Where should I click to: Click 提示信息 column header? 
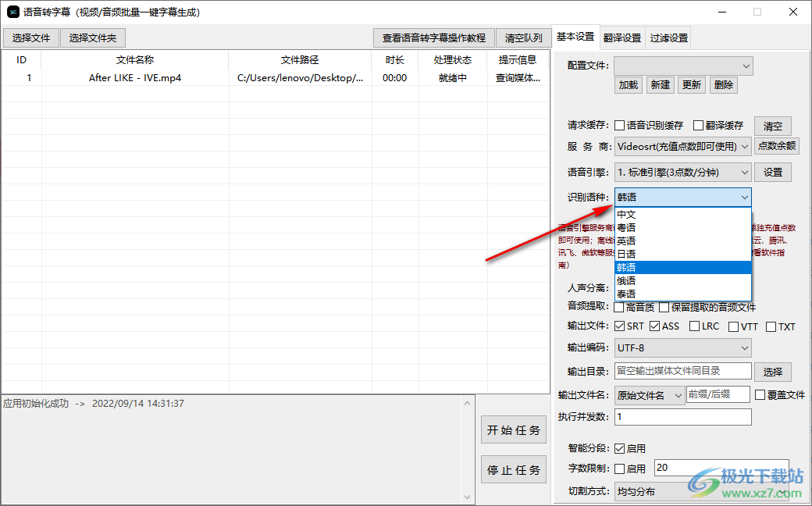[x=518, y=60]
